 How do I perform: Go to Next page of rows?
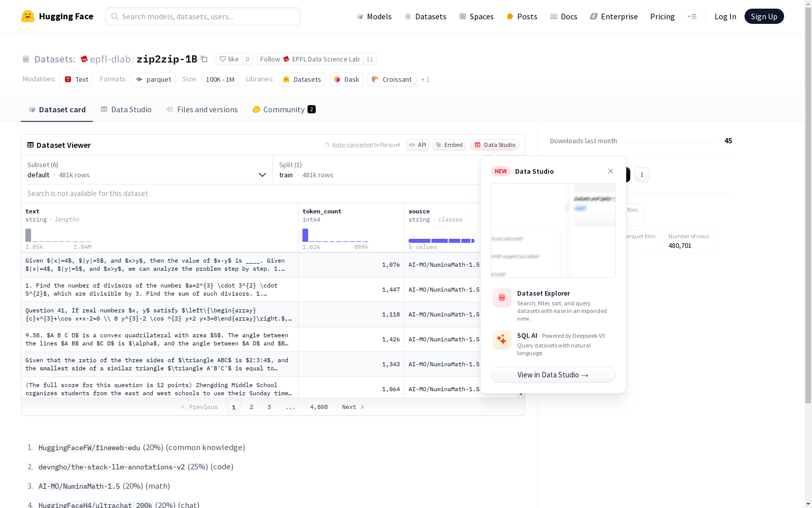353,407
